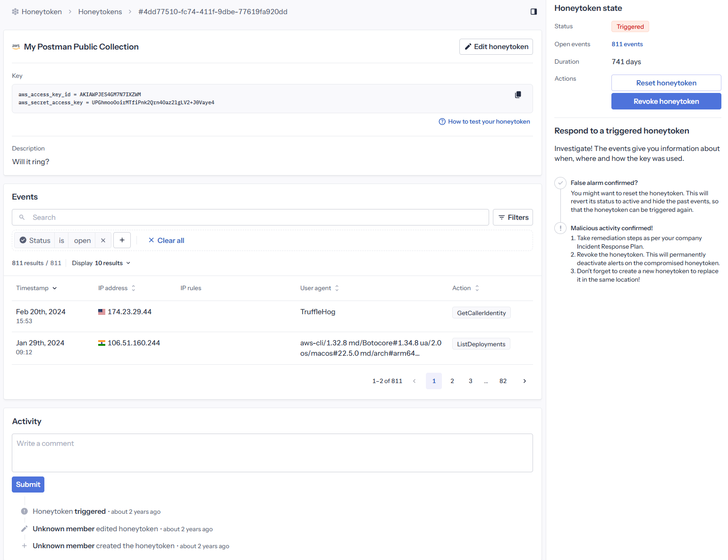The width and height of the screenshot is (728, 560).
Task: Click the My Postman Public Collection title
Action: [81, 47]
